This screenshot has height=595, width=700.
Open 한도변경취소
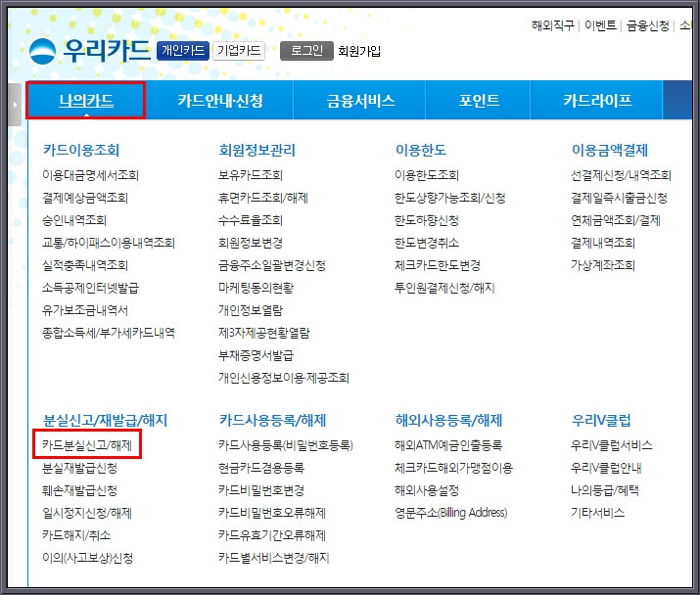pyautogui.click(x=427, y=243)
